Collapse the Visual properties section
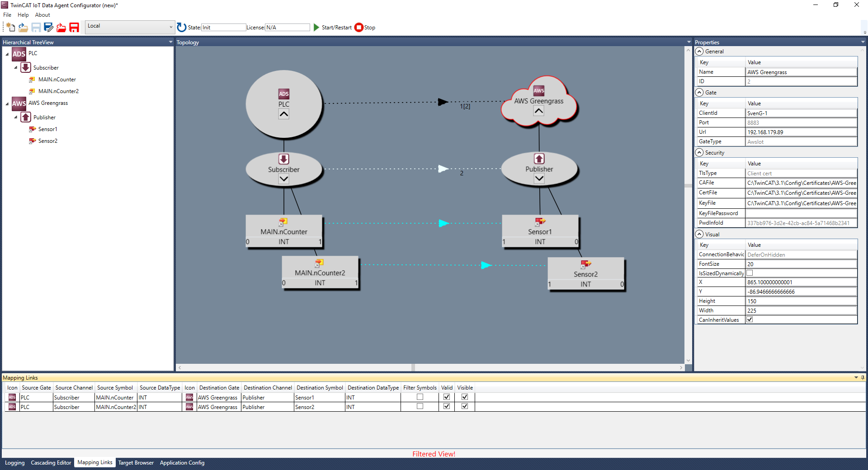Viewport: 868px width, 470px height. (699, 234)
